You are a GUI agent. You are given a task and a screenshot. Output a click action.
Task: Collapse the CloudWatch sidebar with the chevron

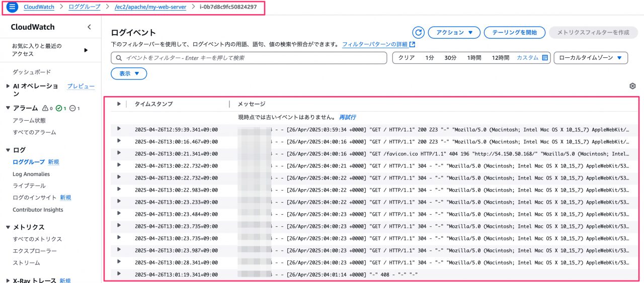pyautogui.click(x=89, y=27)
